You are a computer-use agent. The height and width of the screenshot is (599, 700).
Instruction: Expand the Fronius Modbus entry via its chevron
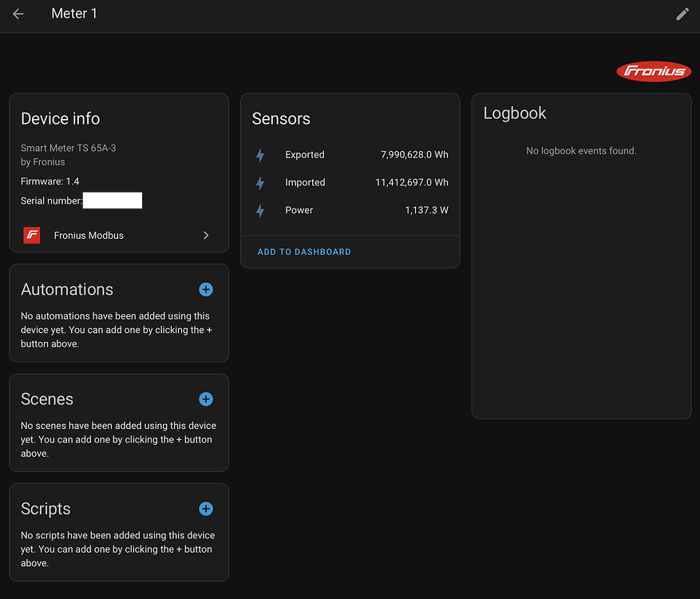205,235
